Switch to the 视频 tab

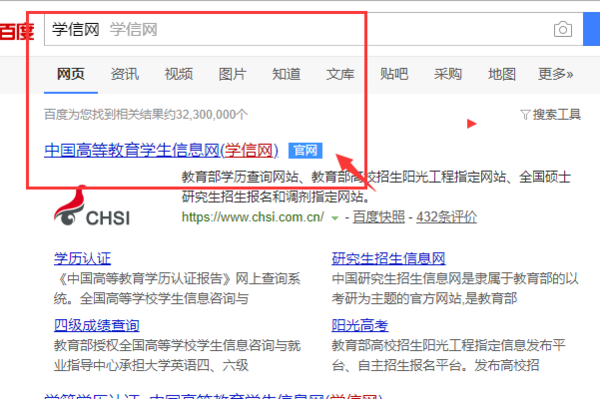pos(179,74)
